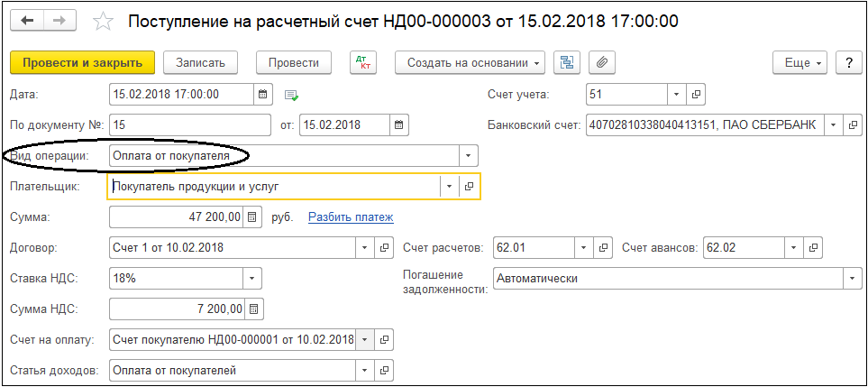Focus the 'от' date field 15.02.2018
868x387 pixels.
pyautogui.click(x=345, y=125)
